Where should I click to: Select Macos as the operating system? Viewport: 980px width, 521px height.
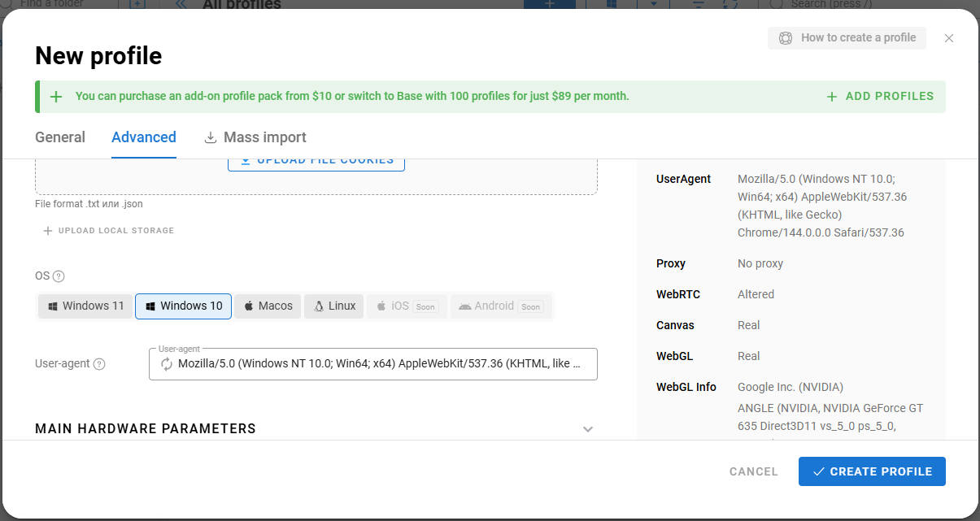[x=267, y=306]
